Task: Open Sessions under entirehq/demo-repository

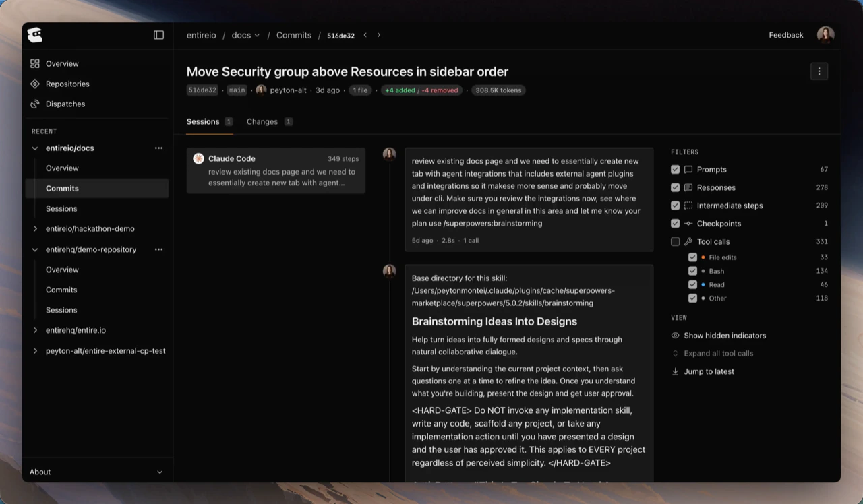Action: (x=61, y=310)
